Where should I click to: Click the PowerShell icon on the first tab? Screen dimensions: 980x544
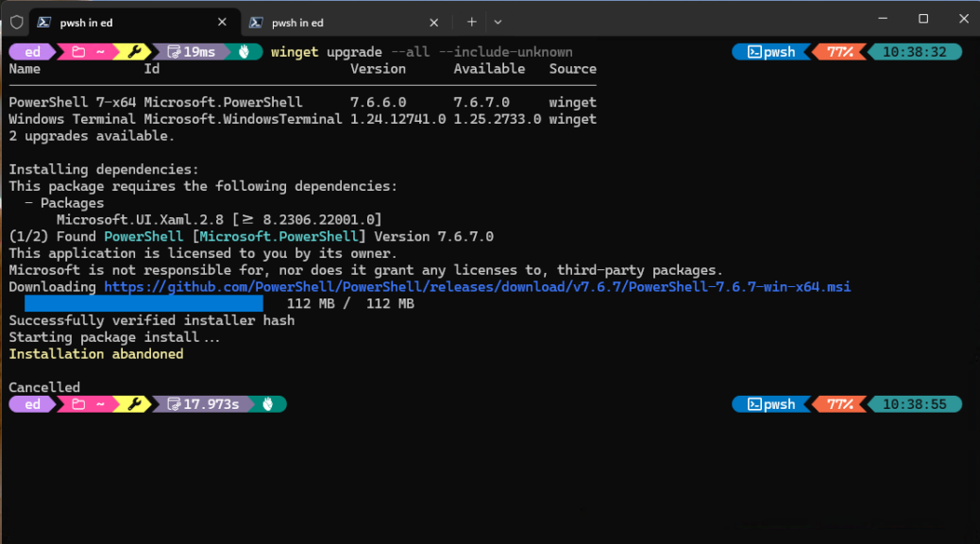(43, 23)
